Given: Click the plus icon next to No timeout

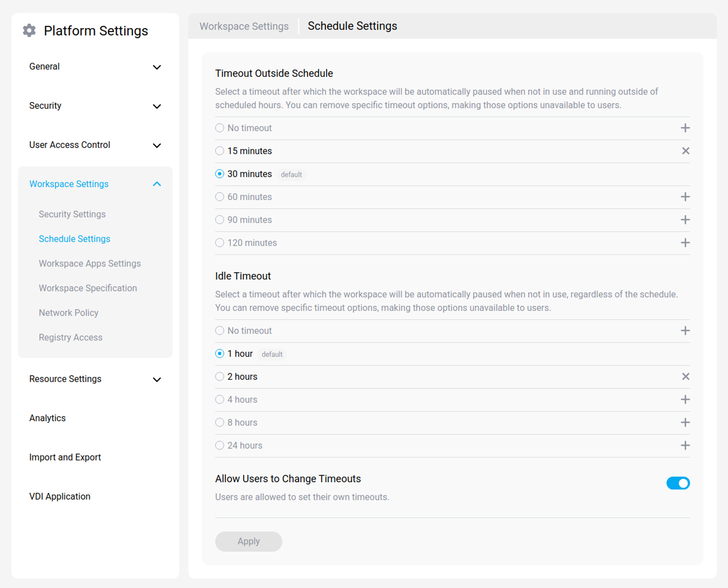Looking at the screenshot, I should click(x=686, y=128).
